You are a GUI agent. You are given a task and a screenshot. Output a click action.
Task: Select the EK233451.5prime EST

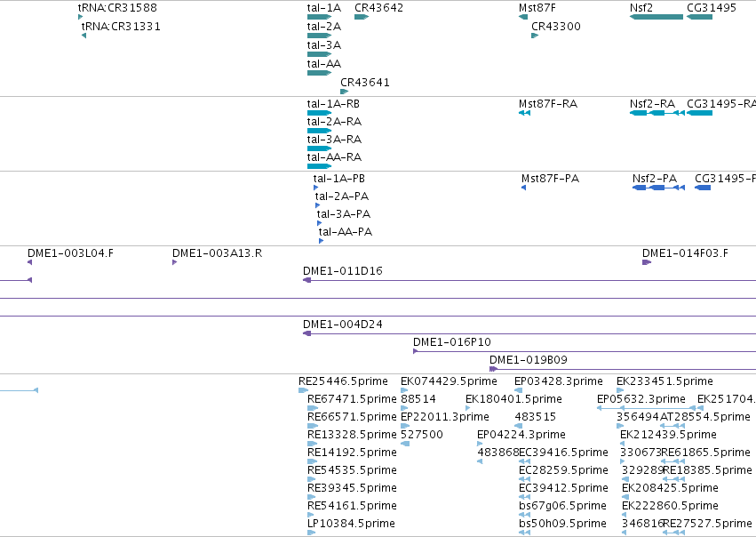(620, 390)
